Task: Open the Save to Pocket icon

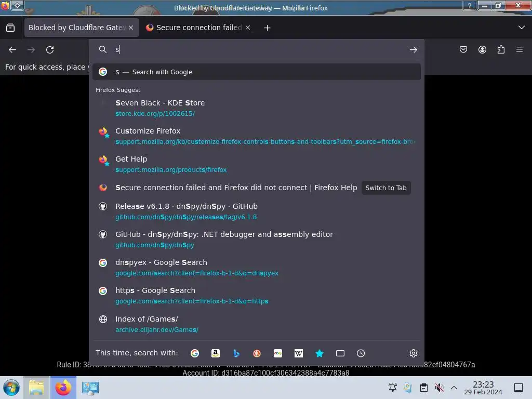Action: [463, 49]
